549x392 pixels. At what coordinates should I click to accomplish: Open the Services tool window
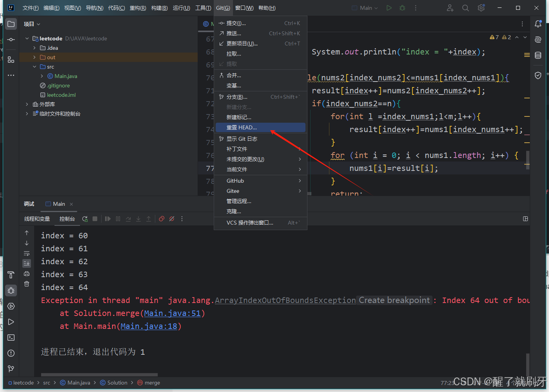(11, 306)
